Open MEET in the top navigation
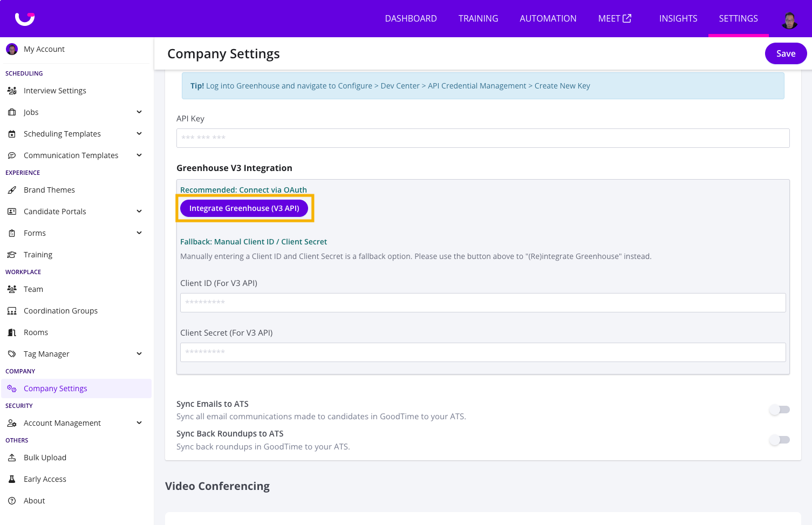 [x=615, y=18]
